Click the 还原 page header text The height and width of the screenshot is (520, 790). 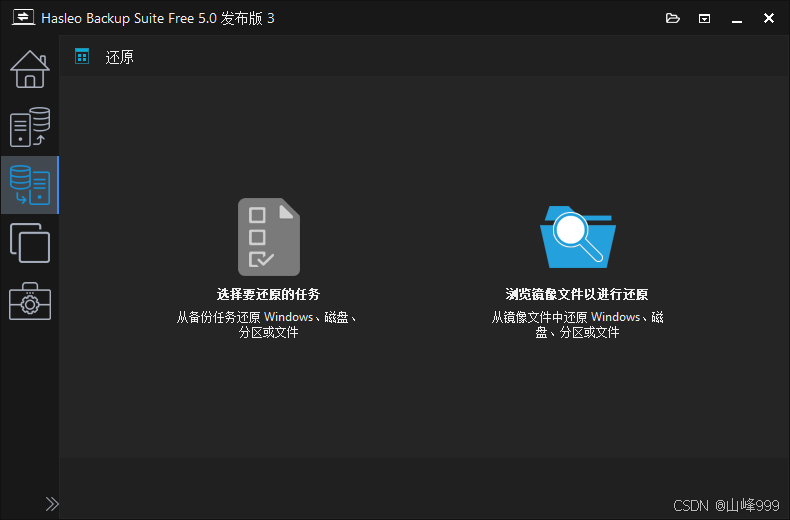pyautogui.click(x=119, y=57)
